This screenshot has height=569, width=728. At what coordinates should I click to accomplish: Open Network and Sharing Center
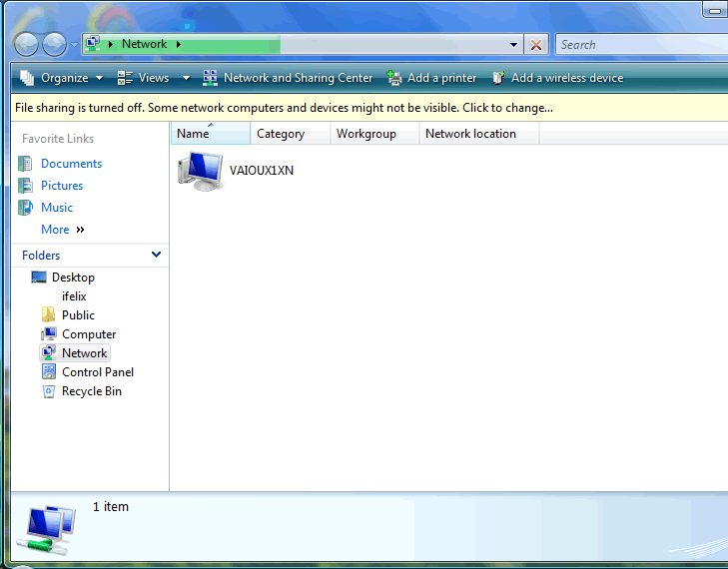(288, 78)
